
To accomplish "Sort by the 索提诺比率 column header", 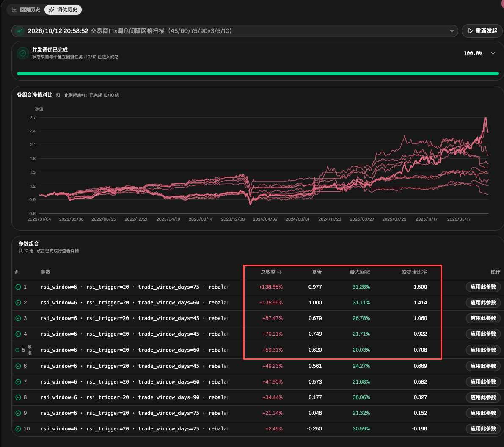I will point(414,272).
